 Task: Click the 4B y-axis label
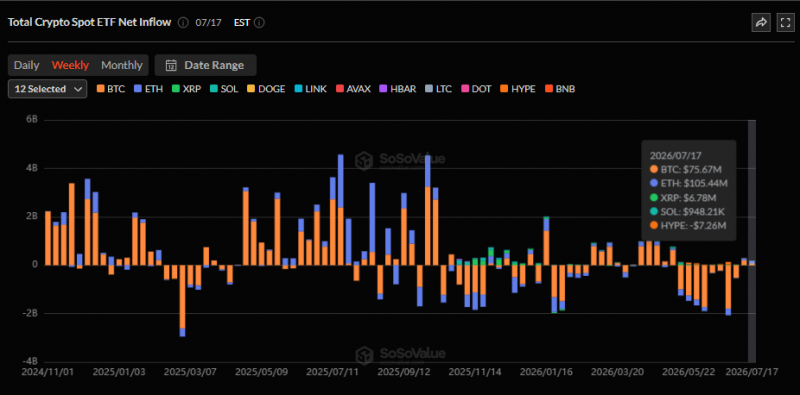point(33,168)
